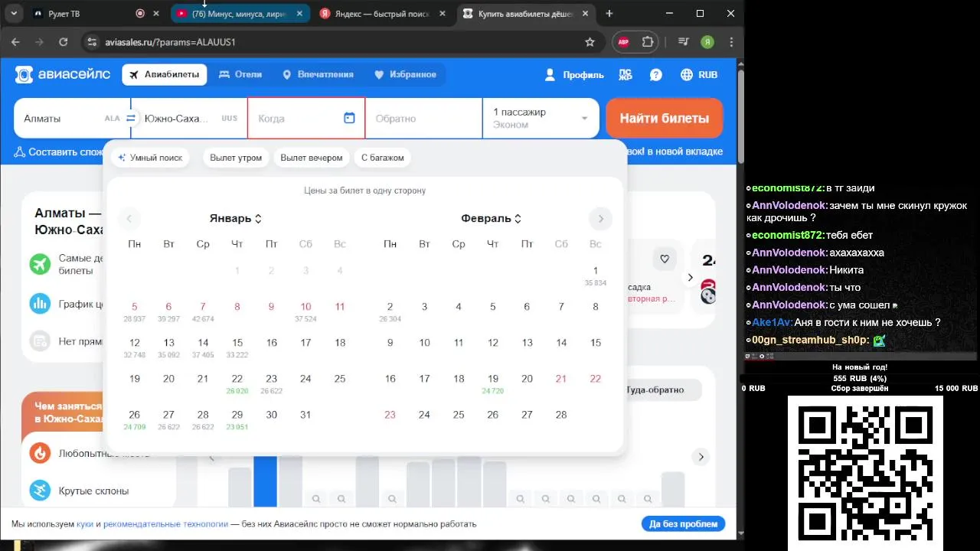
Task: Expand the Февраль month selector
Action: [x=492, y=218]
